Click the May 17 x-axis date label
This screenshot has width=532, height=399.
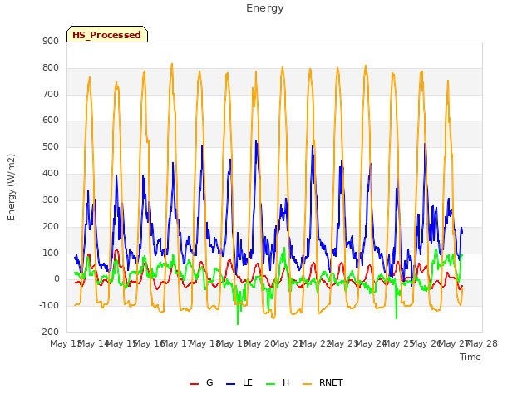point(176,344)
